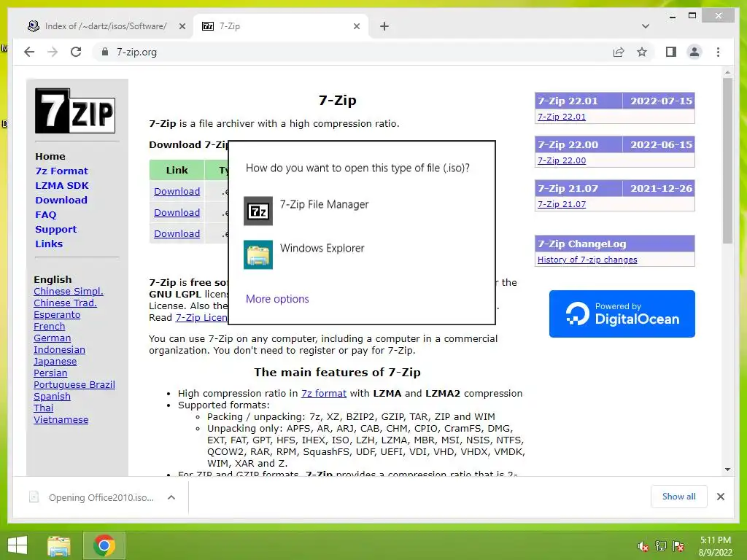Switch language to Esperanto
This screenshot has width=747, height=560.
[57, 315]
